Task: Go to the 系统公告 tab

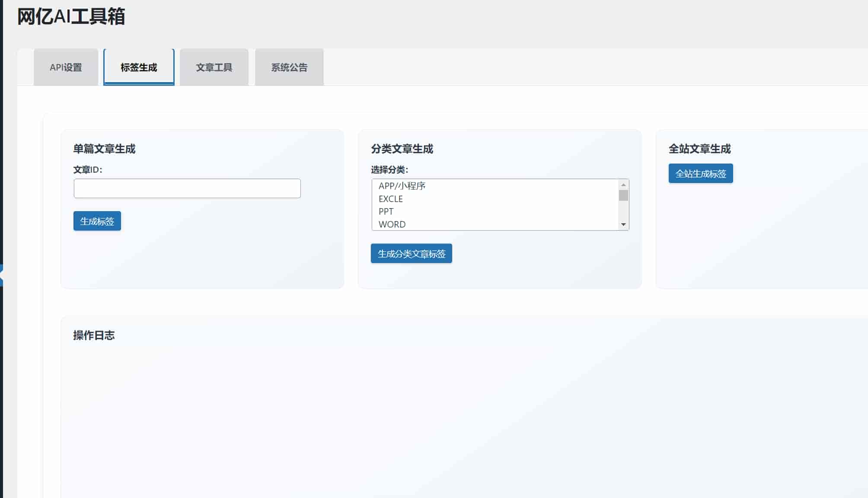Action: click(289, 67)
